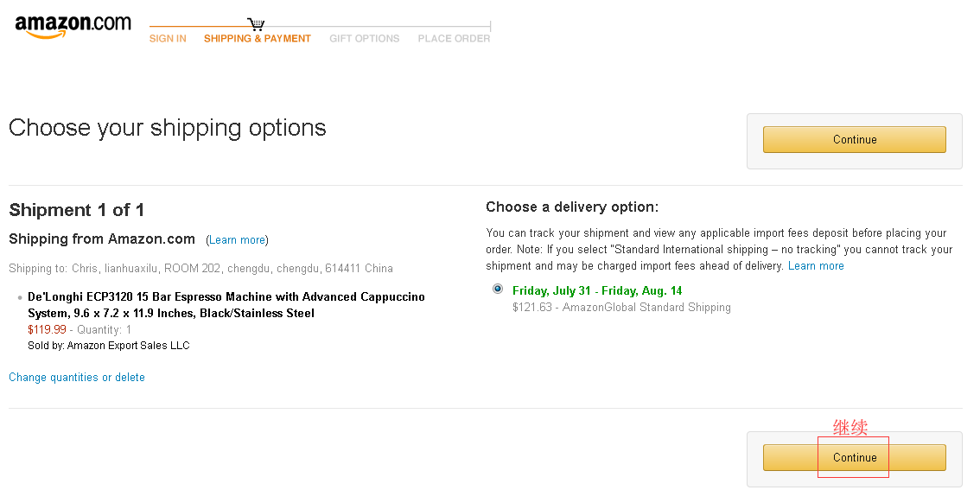980x490 pixels.
Task: Choose the Friday, July 31 delivery date label
Action: click(x=597, y=290)
